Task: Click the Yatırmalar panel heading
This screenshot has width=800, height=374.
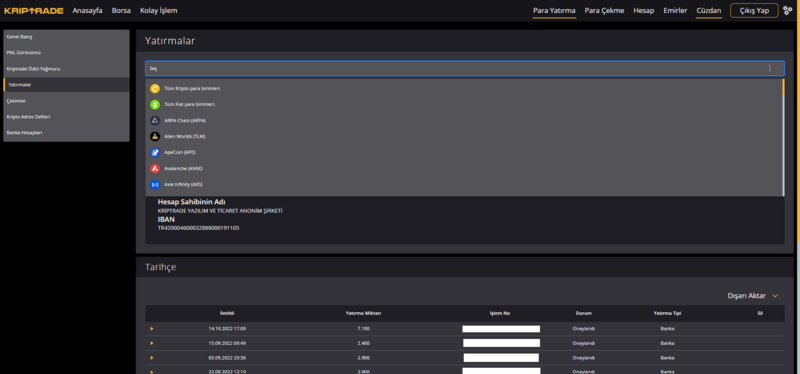Action: click(x=170, y=41)
